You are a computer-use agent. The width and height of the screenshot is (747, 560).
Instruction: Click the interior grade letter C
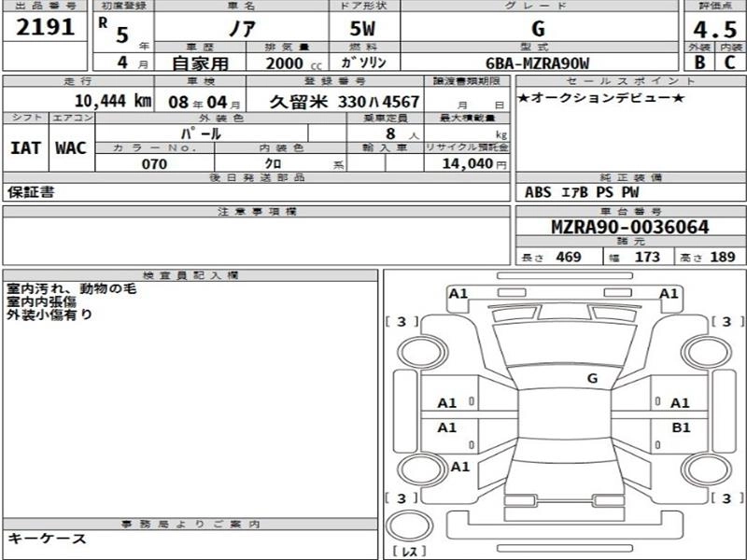(729, 62)
